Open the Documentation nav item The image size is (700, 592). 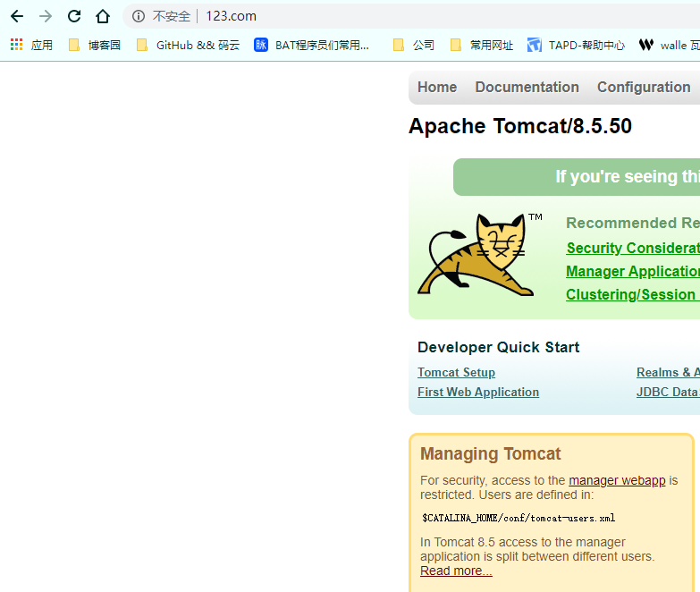tap(527, 87)
